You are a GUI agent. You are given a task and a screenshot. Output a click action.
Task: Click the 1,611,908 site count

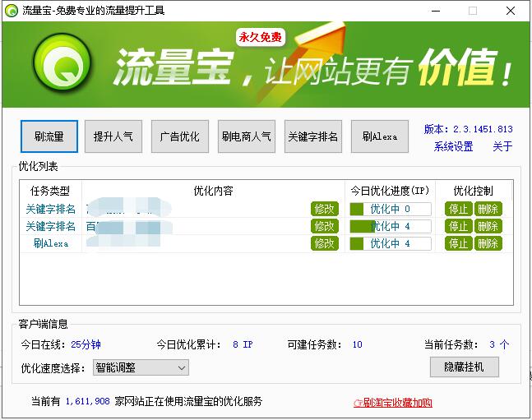(87, 401)
